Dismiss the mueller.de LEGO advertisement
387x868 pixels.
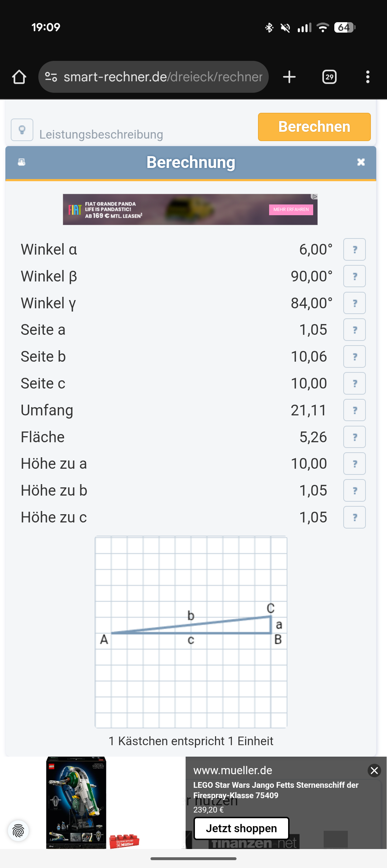point(374,770)
